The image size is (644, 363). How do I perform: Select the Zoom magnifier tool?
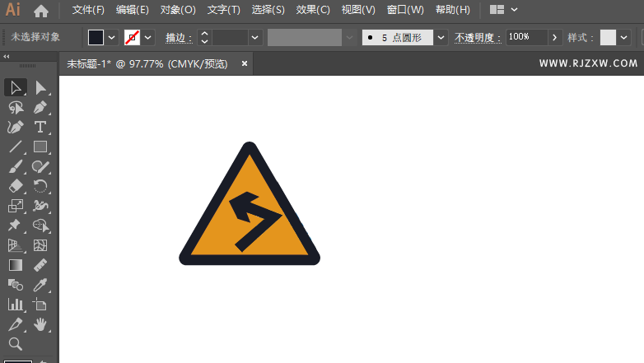pos(16,344)
